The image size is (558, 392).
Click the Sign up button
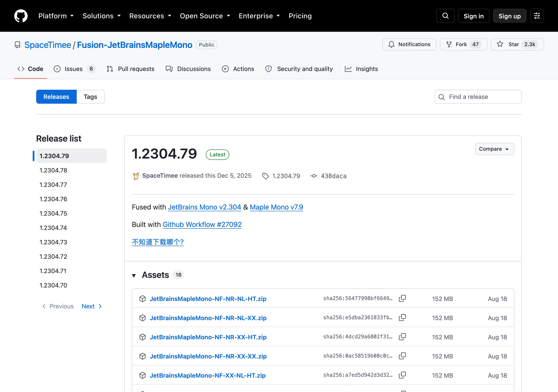(x=510, y=16)
